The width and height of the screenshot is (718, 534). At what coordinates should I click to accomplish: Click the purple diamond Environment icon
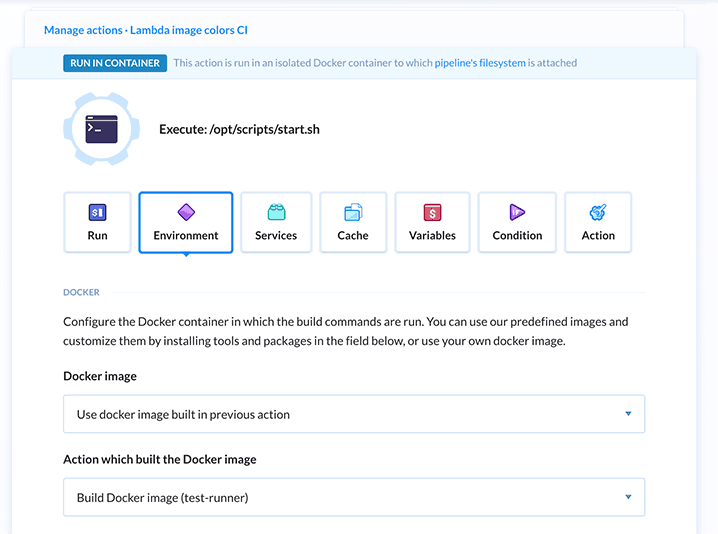[x=186, y=212]
